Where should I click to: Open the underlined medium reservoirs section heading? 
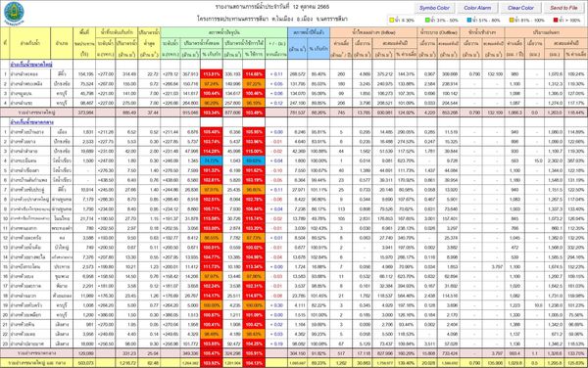click(32, 122)
